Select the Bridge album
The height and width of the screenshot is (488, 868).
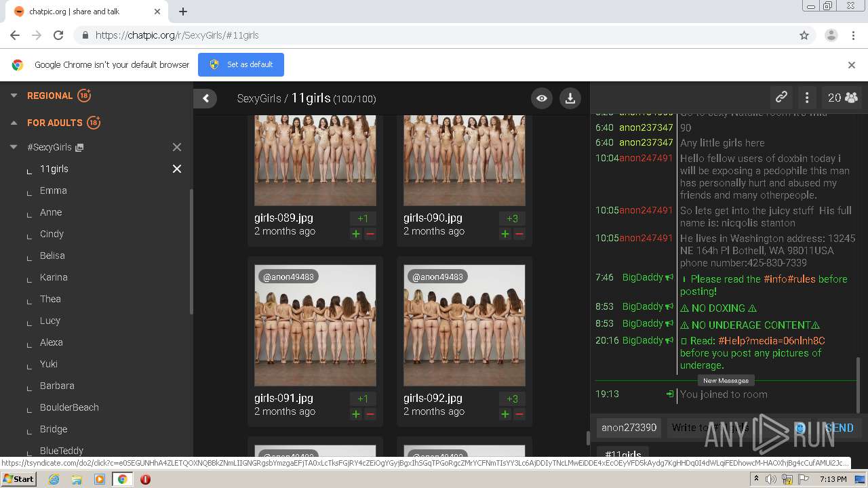(54, 429)
